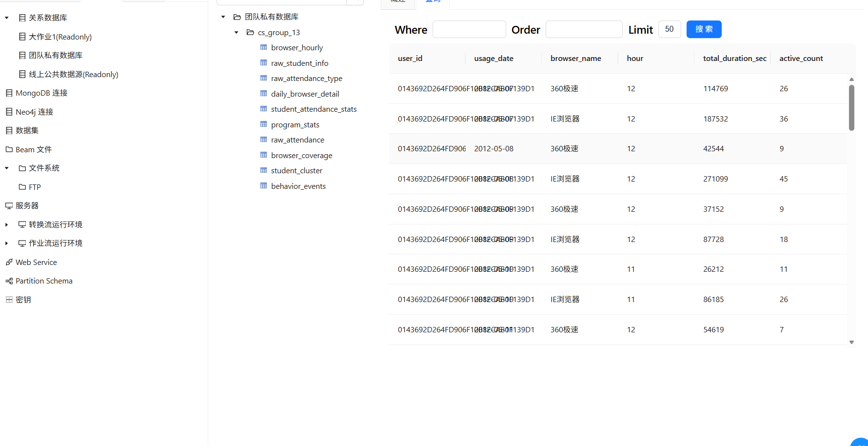Click the student_attendance_stats table icon
Viewport: 868px width, 446px height.
pos(264,109)
